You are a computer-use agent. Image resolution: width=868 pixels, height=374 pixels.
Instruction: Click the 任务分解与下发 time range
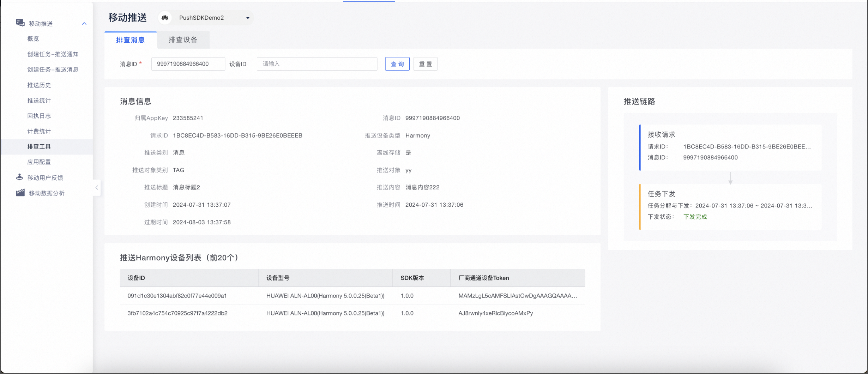click(754, 206)
